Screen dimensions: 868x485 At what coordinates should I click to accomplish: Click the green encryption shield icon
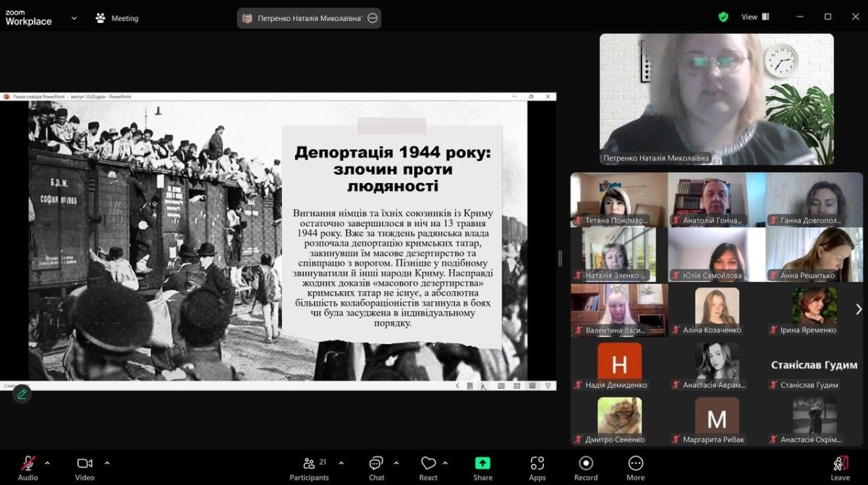click(723, 17)
